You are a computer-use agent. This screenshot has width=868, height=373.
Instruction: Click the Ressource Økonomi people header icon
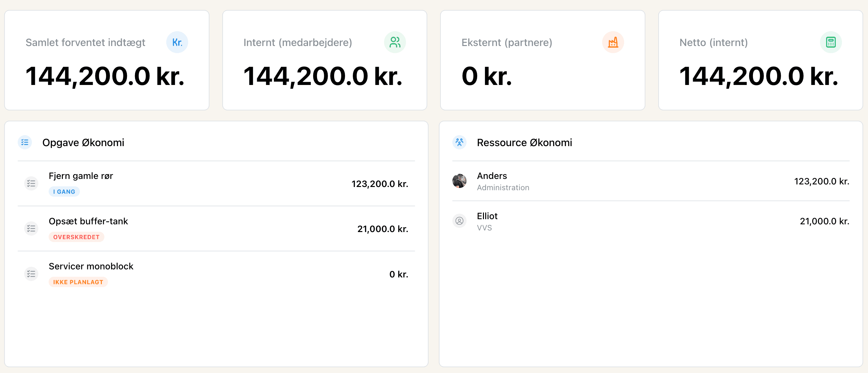click(x=459, y=142)
